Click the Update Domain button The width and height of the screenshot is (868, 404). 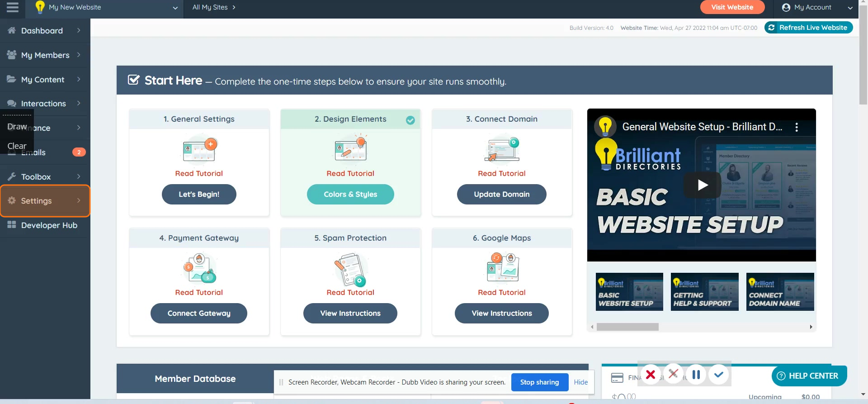(502, 194)
